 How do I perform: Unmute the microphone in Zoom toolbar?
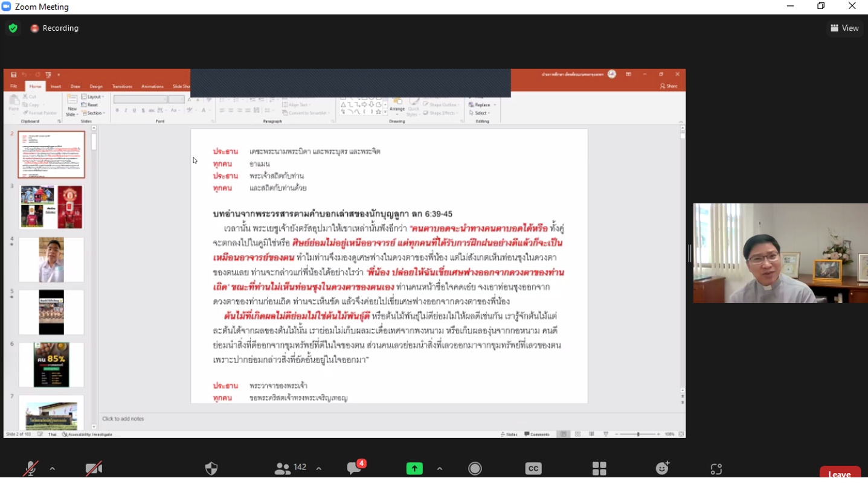pyautogui.click(x=30, y=469)
